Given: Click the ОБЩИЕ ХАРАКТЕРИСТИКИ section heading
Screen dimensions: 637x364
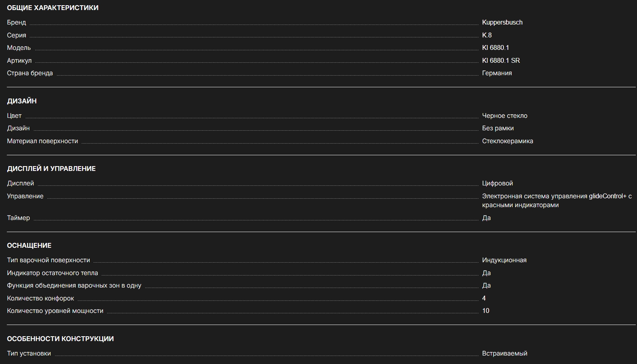Looking at the screenshot, I should pyautogui.click(x=53, y=8).
